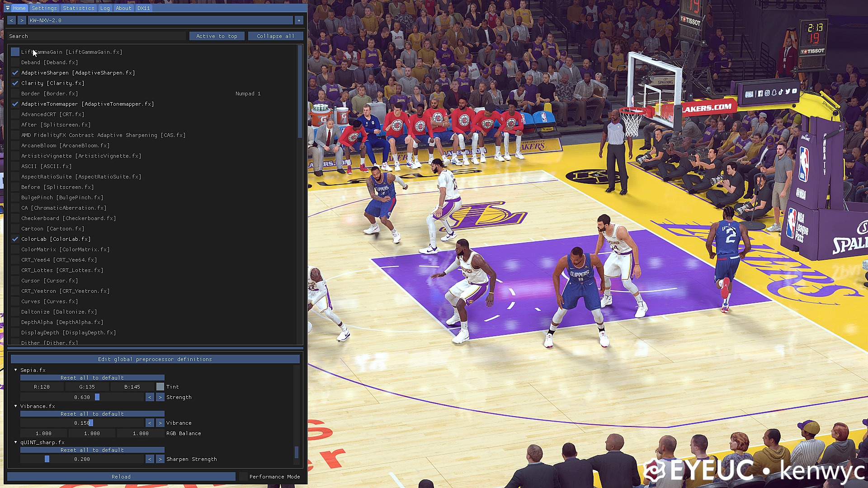Switch to the Settings tab

coord(44,8)
